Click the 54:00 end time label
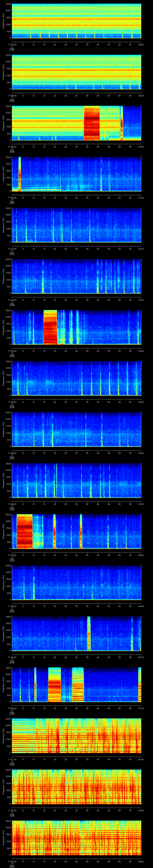Viewport: 153px width, 868px height. pos(141,861)
